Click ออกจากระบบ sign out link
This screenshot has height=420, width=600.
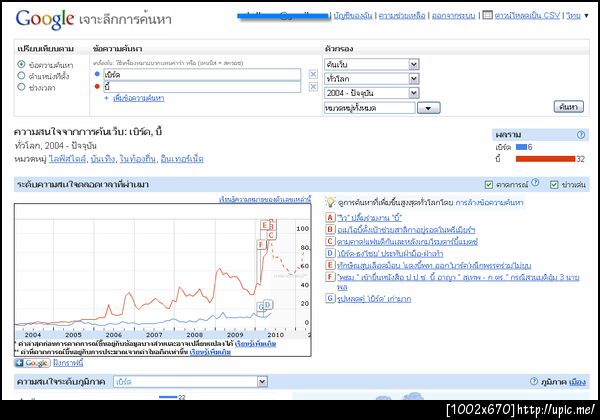point(453,15)
